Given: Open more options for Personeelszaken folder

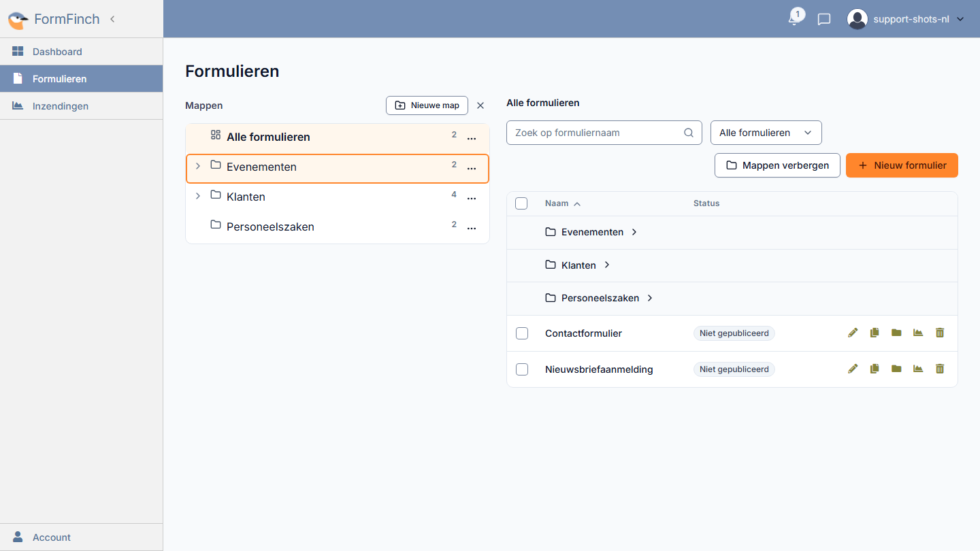Looking at the screenshot, I should click(x=472, y=229).
